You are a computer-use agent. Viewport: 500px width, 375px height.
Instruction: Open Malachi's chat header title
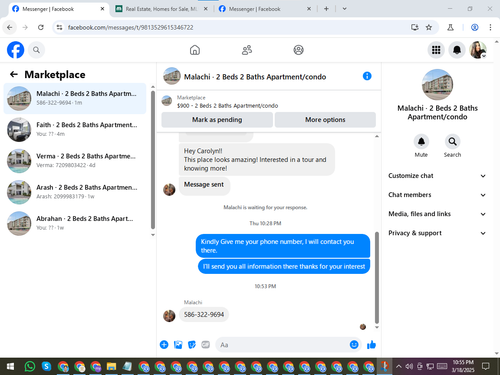coord(255,77)
